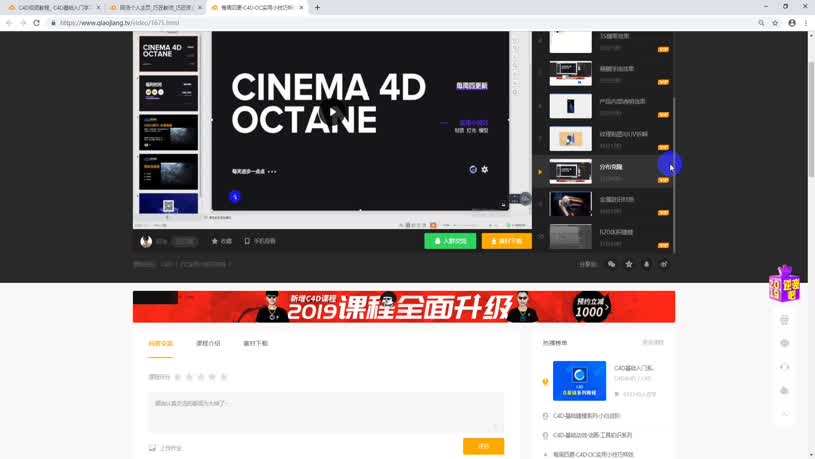815x459 pixels.
Task: Click the orange material download button
Action: pyautogui.click(x=506, y=241)
